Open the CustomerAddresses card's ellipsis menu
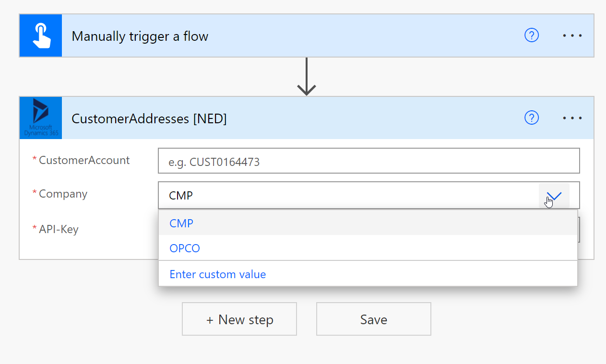Screen dimensions: 606x364 tap(572, 117)
